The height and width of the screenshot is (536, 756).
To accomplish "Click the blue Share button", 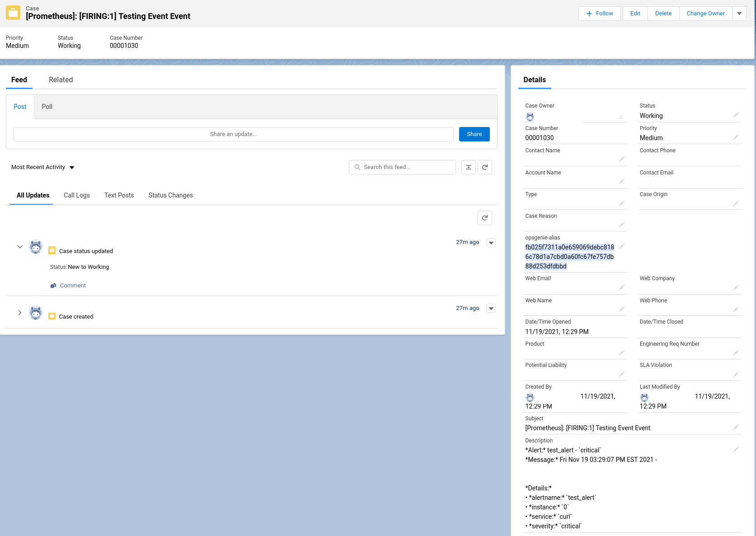I will click(474, 134).
